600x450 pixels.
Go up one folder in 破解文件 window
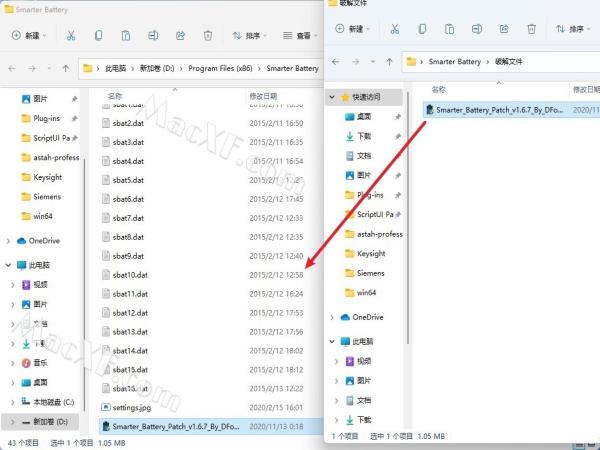[x=390, y=62]
